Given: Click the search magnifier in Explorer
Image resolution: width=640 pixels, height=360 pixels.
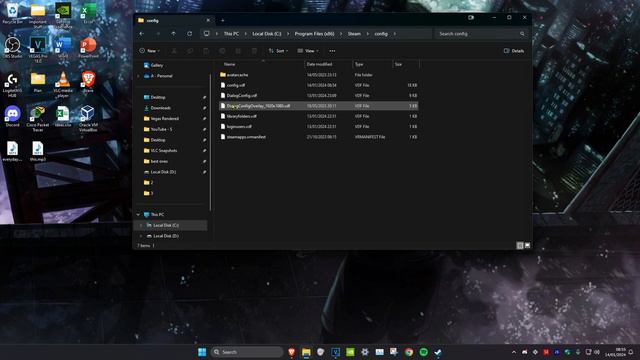Looking at the screenshot, I should pyautogui.click(x=522, y=34).
